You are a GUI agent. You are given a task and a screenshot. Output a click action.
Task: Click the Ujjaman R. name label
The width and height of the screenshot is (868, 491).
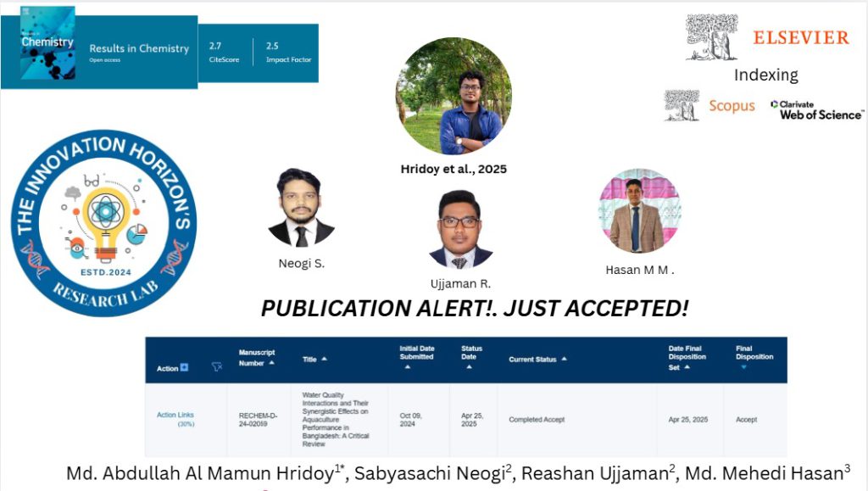[x=460, y=283]
